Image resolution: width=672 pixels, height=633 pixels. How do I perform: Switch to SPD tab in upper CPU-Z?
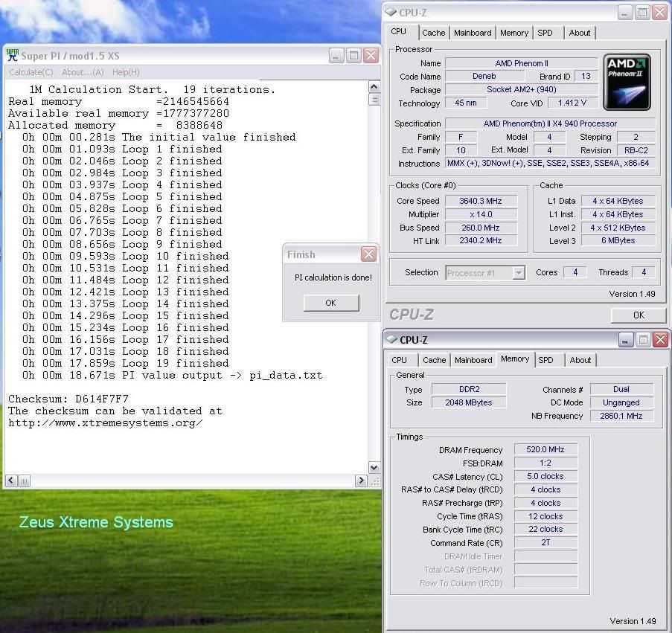click(545, 33)
